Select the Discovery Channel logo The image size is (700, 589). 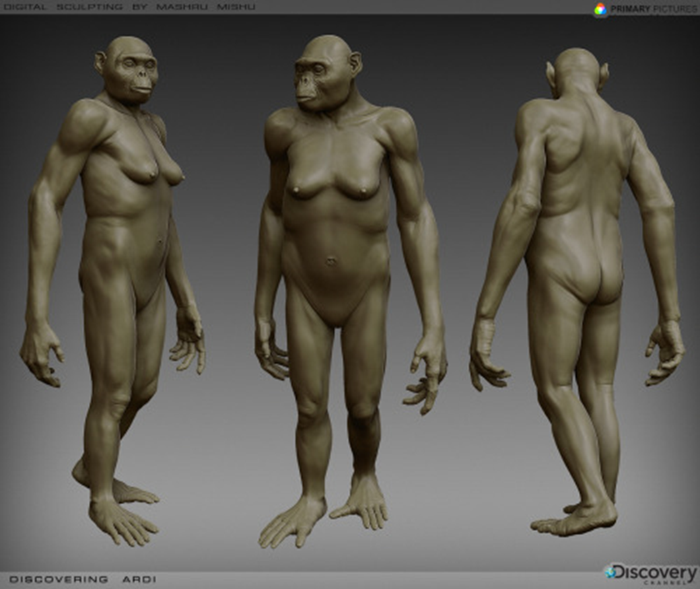pyautogui.click(x=650, y=574)
